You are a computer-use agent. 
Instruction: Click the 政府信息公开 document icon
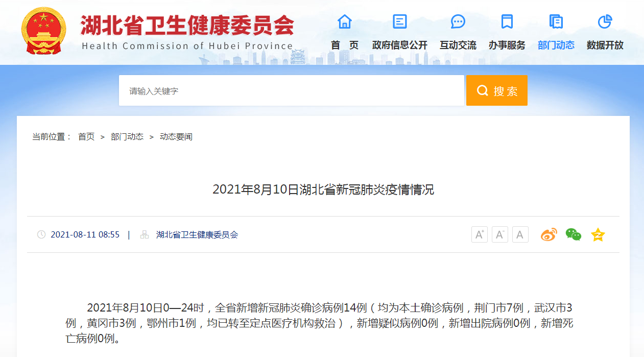(x=400, y=21)
